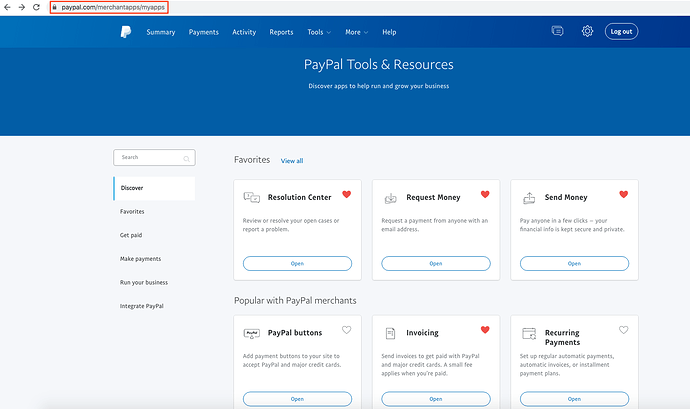
Task: Click the Log out button
Action: pos(621,31)
